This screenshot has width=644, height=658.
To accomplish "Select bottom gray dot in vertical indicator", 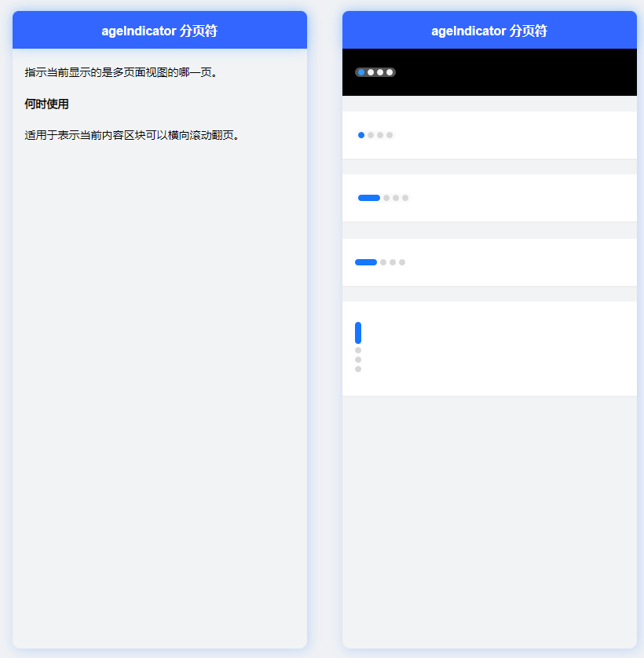I will [x=358, y=369].
